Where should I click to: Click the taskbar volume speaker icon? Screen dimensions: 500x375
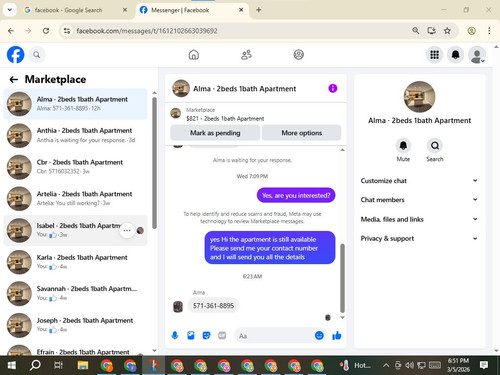[409, 365]
